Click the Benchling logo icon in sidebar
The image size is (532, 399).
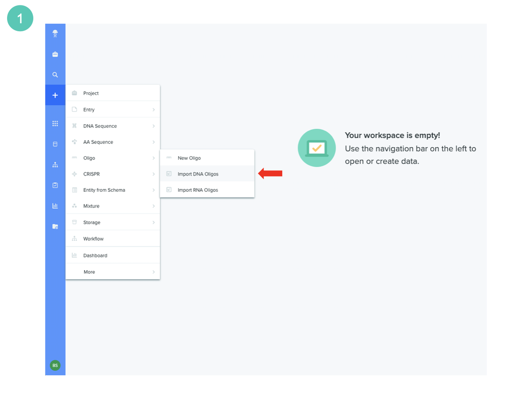pos(55,34)
